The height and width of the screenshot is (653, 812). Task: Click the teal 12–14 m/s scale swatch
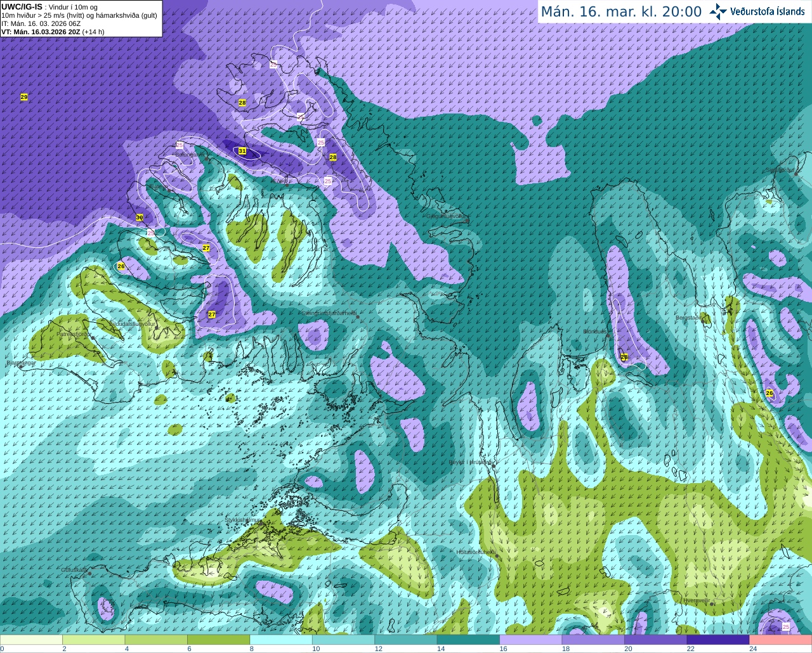point(406,640)
